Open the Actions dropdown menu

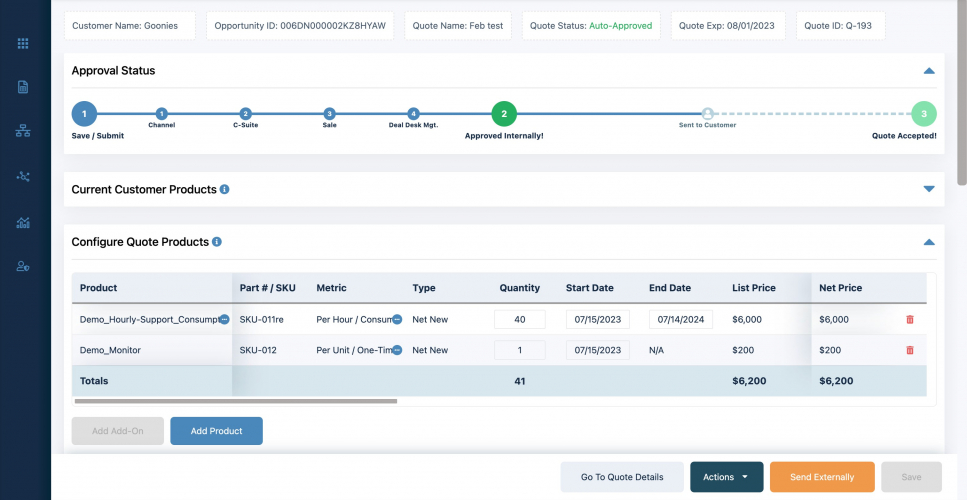click(726, 477)
